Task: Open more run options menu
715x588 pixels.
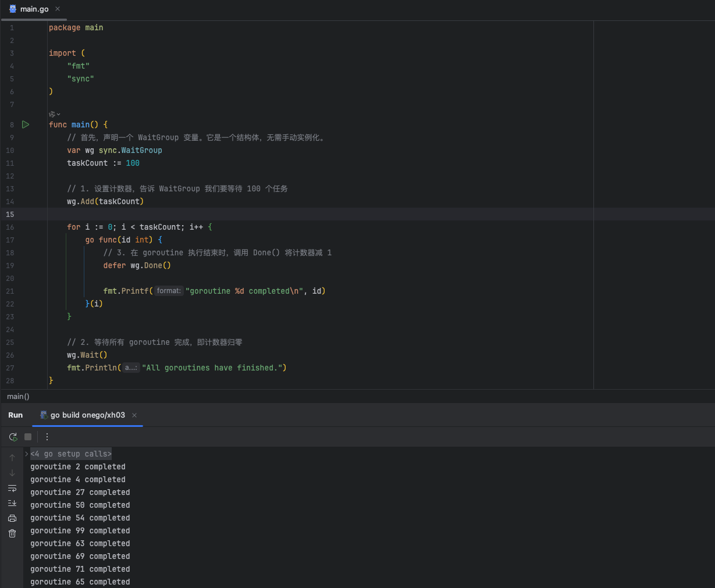Action: point(47,437)
